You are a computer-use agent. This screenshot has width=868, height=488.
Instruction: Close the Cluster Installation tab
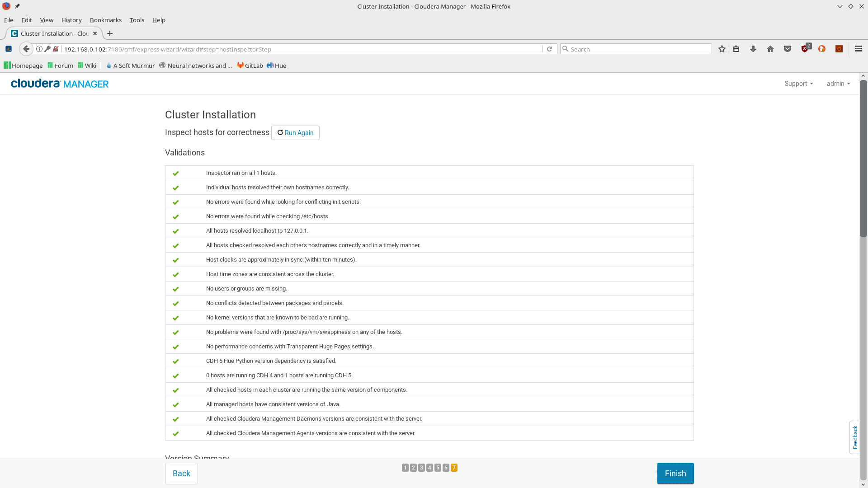95,33
